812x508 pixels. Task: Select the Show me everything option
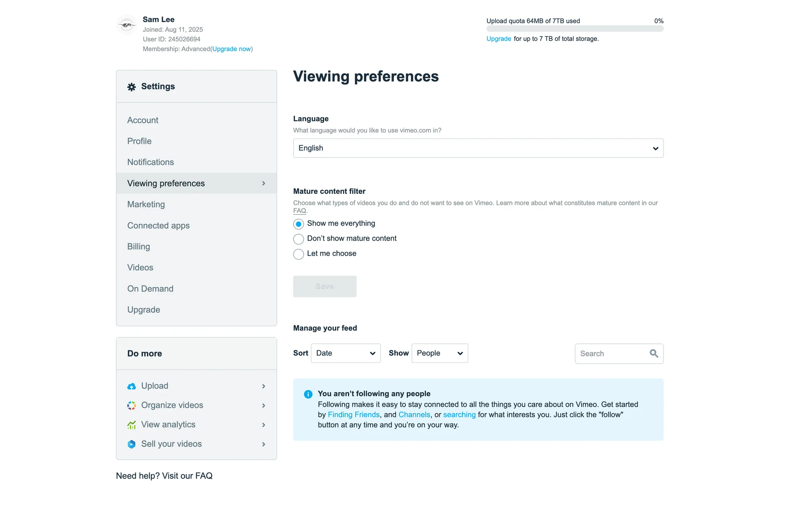point(299,224)
